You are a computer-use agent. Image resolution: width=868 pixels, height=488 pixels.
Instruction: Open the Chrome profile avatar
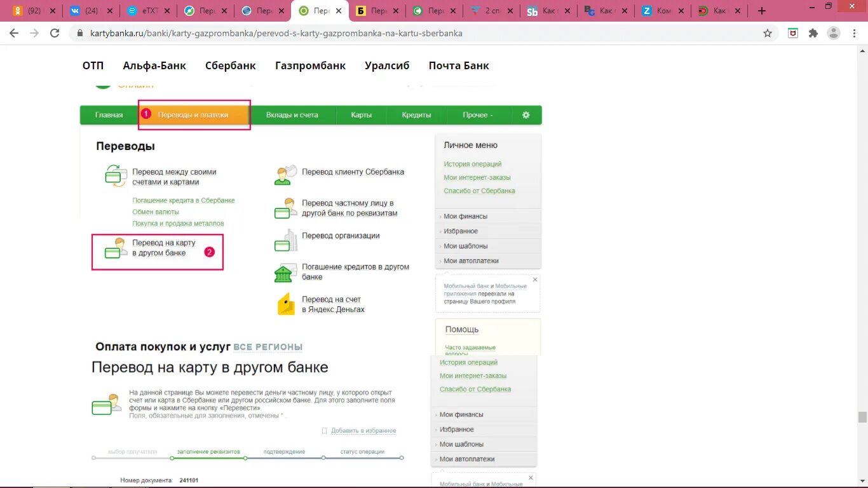pyautogui.click(x=834, y=33)
